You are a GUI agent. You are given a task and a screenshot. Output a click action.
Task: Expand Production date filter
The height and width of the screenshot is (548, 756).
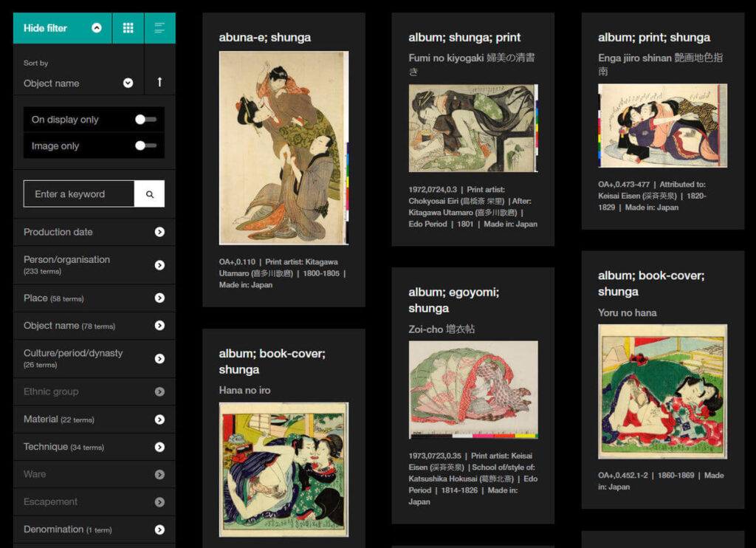pyautogui.click(x=94, y=232)
